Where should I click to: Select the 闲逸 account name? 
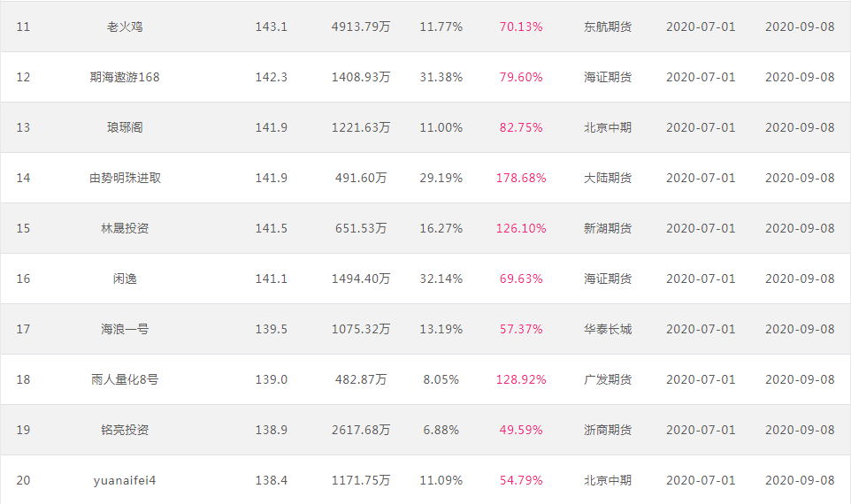click(x=124, y=279)
